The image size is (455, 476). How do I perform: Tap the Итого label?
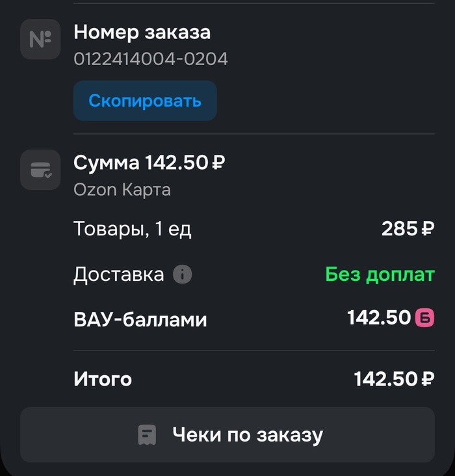(103, 379)
